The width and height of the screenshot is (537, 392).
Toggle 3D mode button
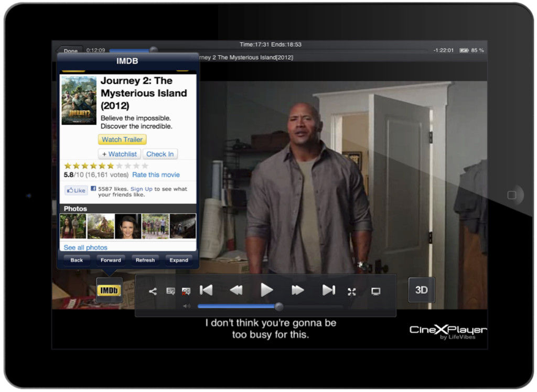pos(422,290)
